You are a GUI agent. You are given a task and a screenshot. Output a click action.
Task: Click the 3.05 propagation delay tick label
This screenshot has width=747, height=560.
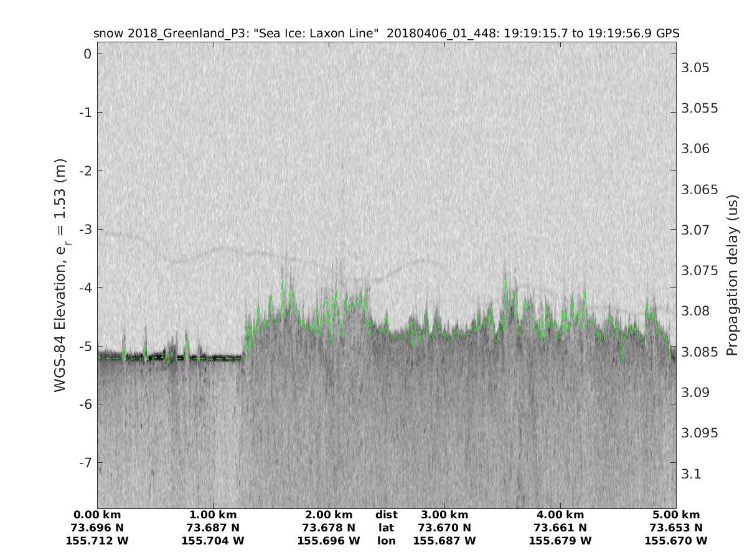[695, 68]
